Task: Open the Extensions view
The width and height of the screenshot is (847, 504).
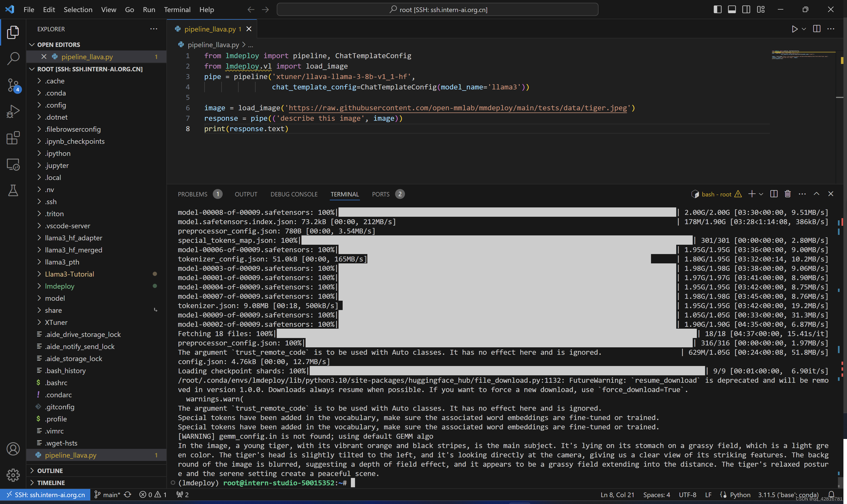Action: click(x=13, y=138)
